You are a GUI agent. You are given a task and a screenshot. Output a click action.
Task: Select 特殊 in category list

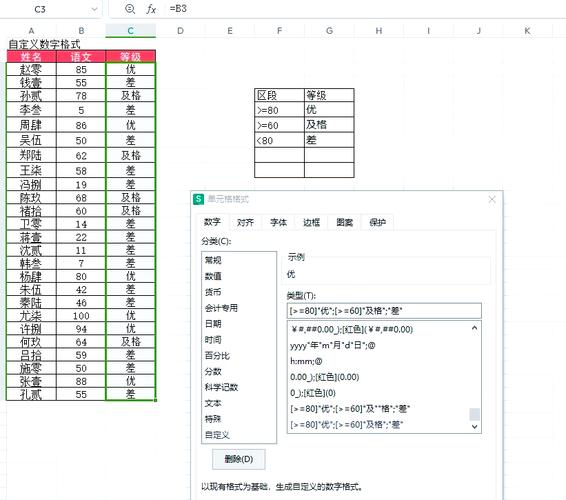[x=239, y=419]
